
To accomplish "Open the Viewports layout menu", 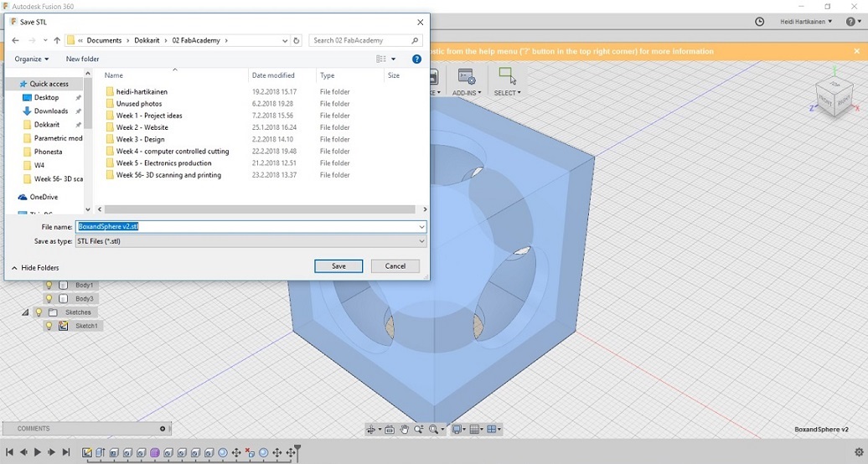I will pos(493,429).
